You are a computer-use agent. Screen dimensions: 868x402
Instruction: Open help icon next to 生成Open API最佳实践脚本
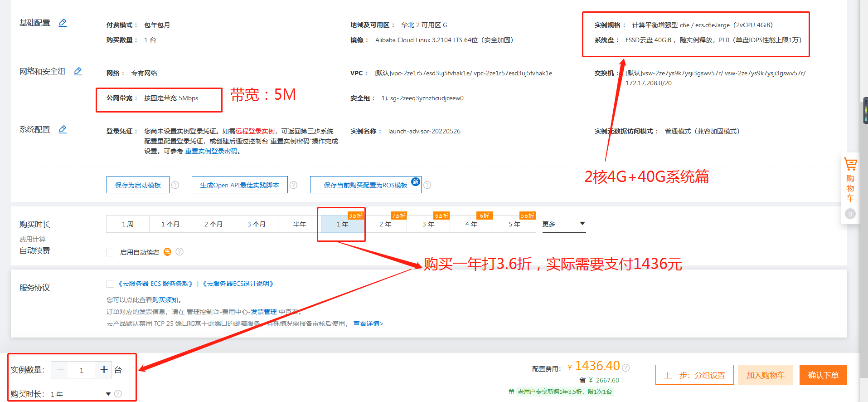click(x=294, y=185)
